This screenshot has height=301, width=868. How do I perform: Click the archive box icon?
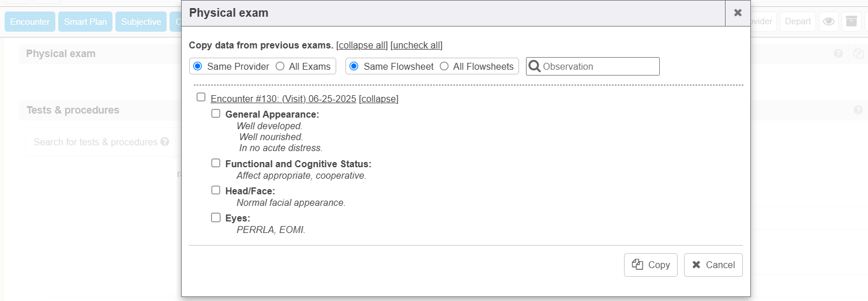point(851,22)
